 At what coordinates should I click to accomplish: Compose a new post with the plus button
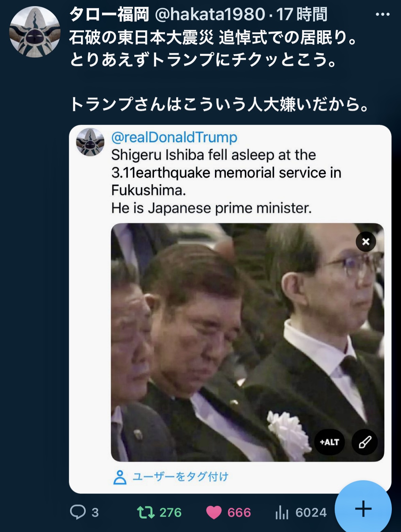tap(364, 509)
